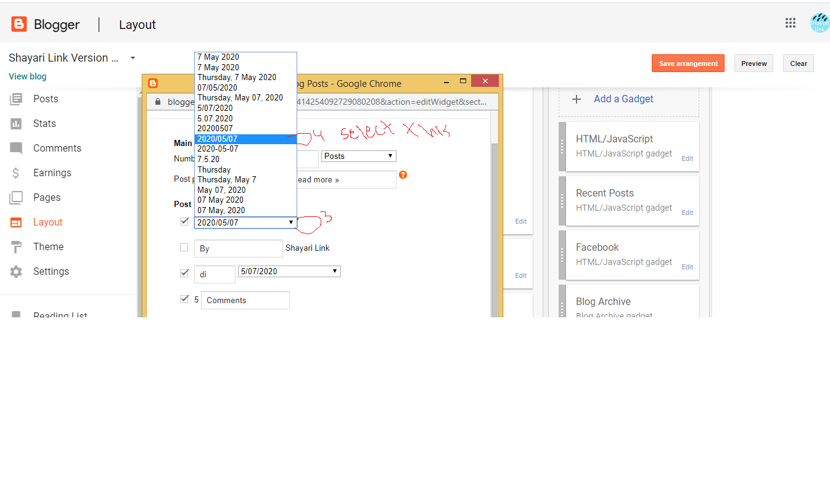Open the Google apps grid
The image size is (830, 504).
[791, 23]
